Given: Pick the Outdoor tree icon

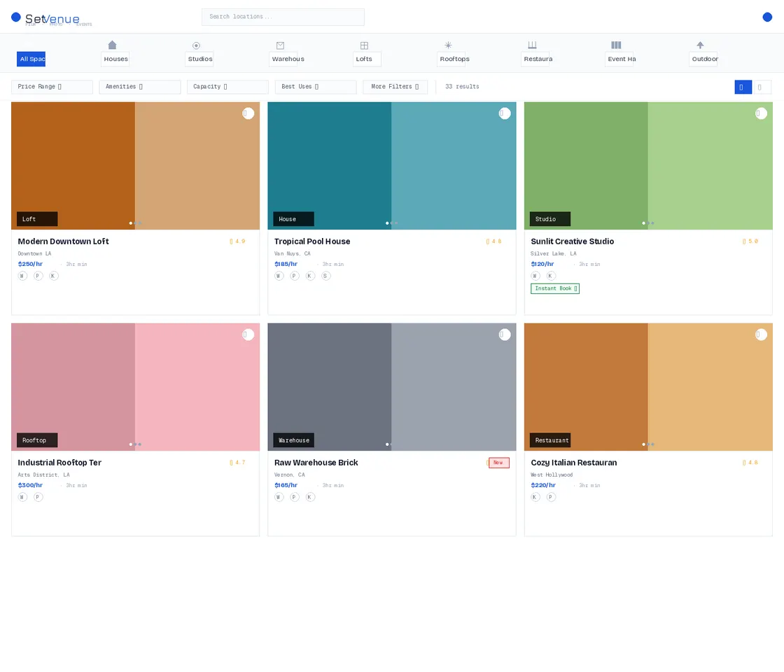Looking at the screenshot, I should pyautogui.click(x=700, y=45).
